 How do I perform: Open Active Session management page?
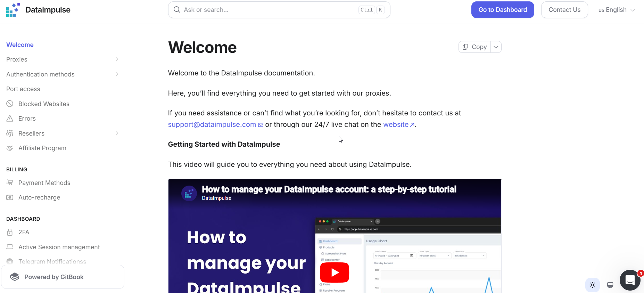[59, 247]
